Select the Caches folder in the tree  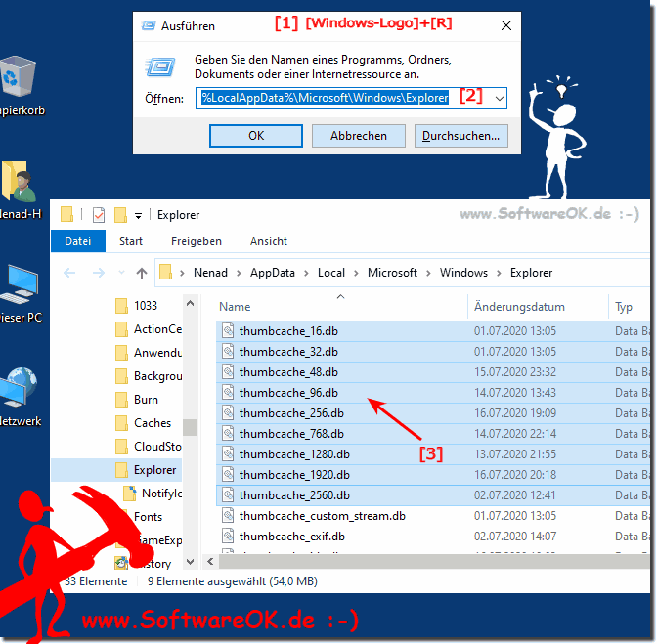(143, 423)
